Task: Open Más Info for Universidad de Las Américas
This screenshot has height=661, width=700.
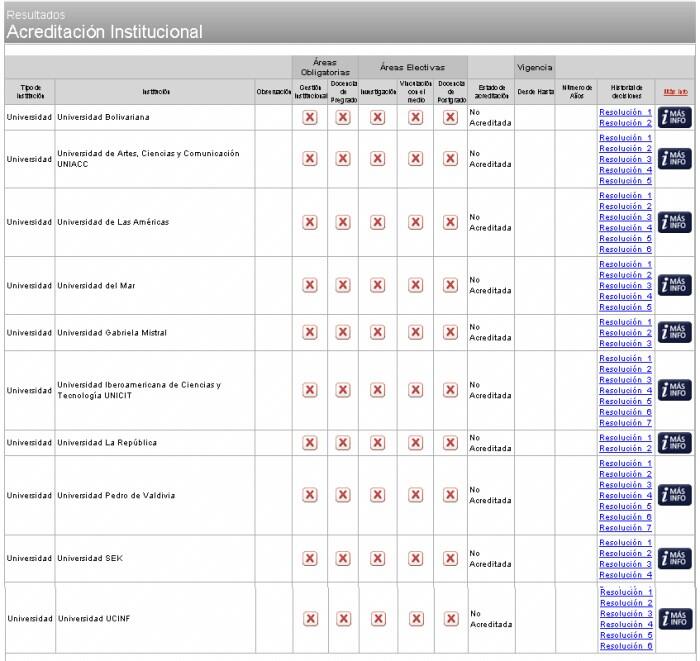Action: click(675, 222)
